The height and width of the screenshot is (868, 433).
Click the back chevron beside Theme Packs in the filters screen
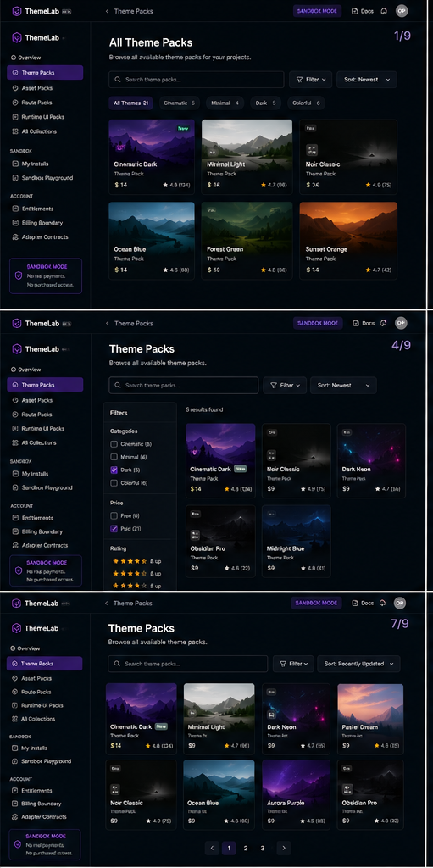107,323
